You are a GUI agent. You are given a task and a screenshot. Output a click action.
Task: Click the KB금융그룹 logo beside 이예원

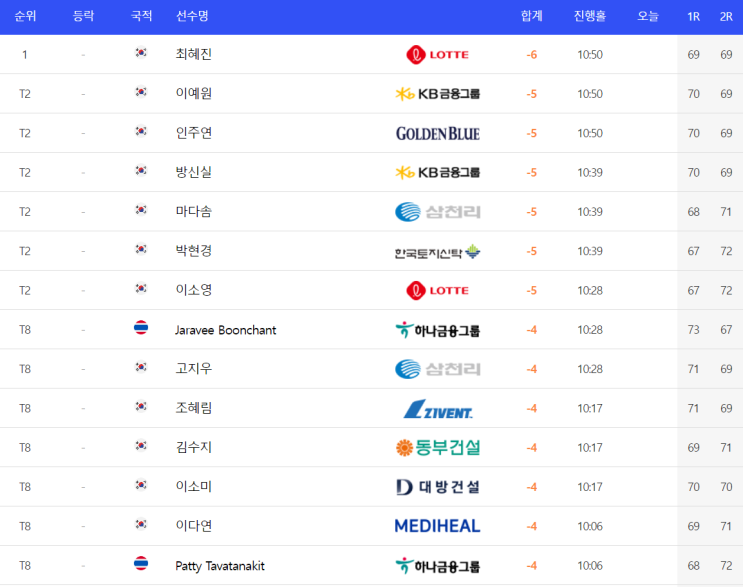[x=437, y=94]
